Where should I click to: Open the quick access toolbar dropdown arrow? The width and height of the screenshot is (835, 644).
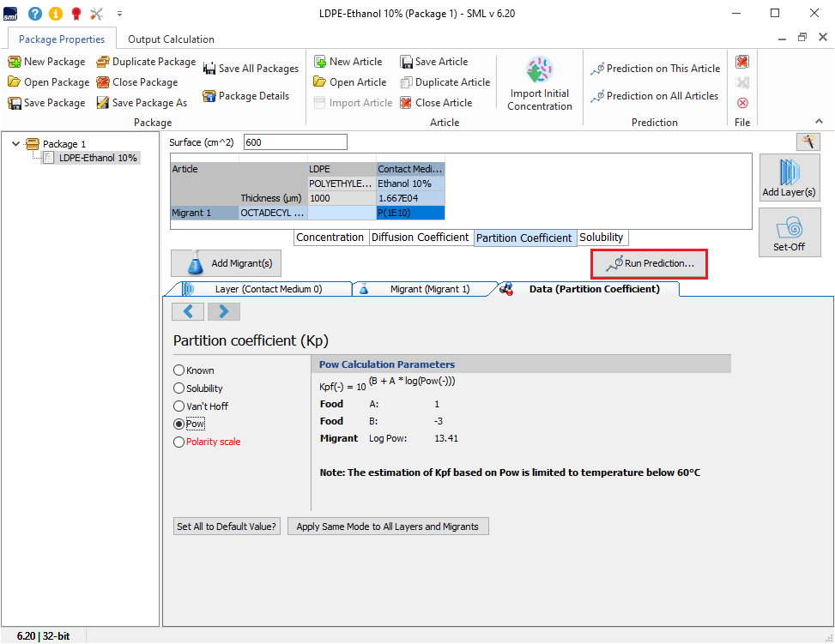[119, 14]
